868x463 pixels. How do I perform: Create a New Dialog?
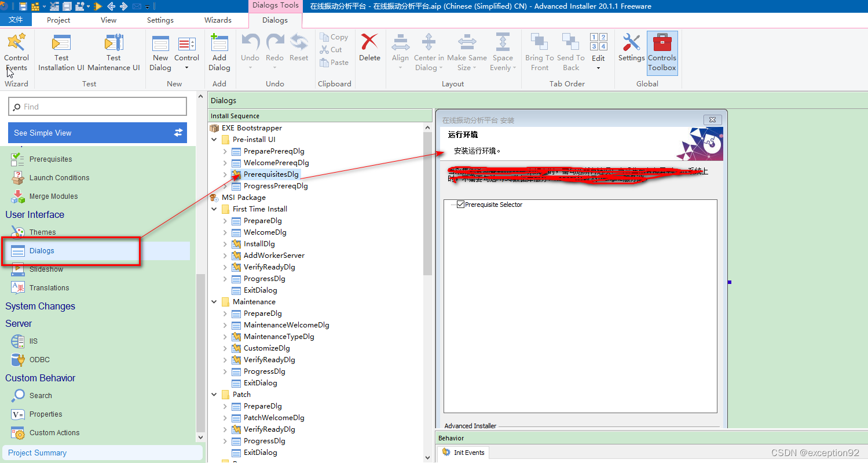pos(160,53)
